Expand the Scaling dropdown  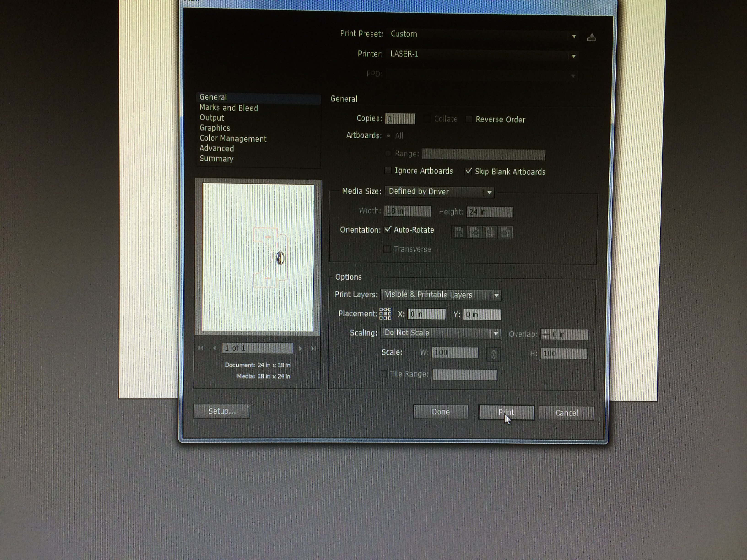click(440, 333)
